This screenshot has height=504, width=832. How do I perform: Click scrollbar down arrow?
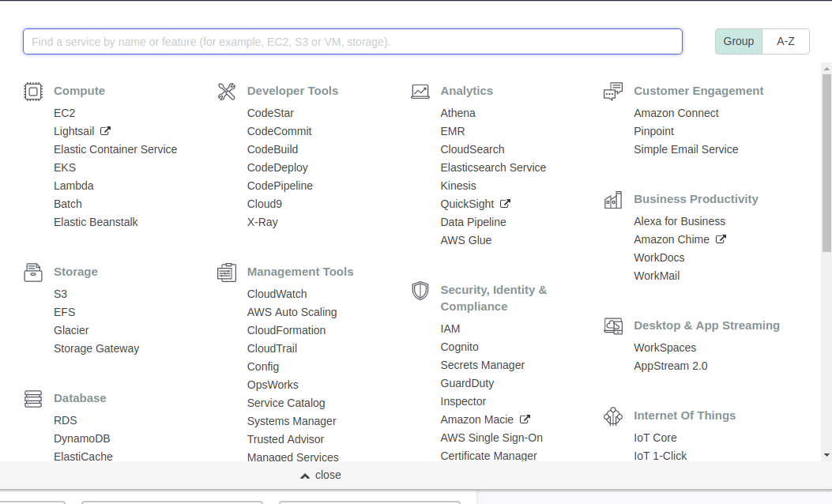[x=826, y=455]
